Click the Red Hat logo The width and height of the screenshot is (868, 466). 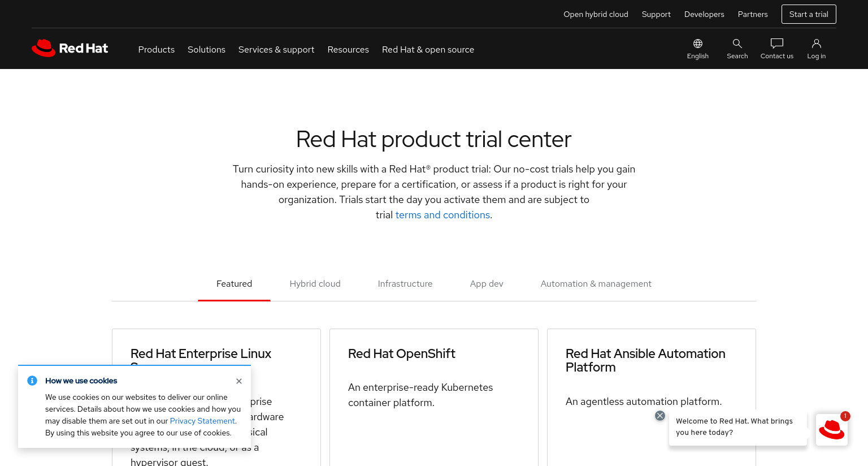click(x=70, y=48)
